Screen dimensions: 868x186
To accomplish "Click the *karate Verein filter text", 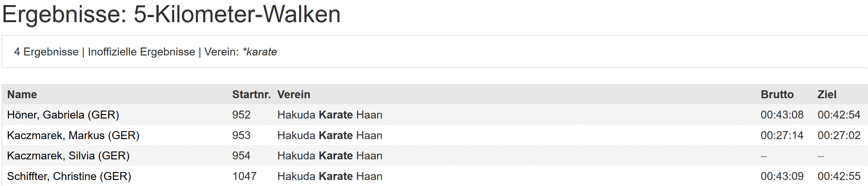I will click(260, 52).
